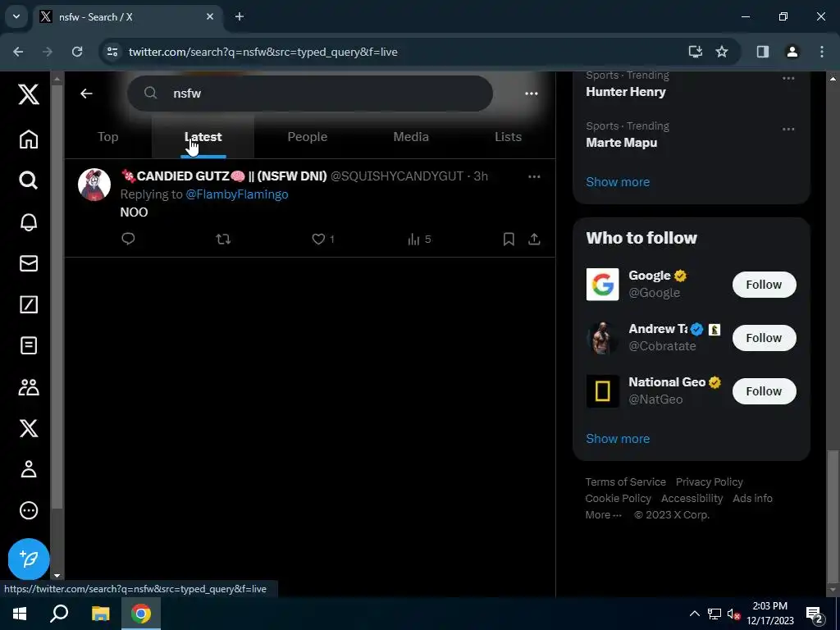Viewport: 840px width, 630px height.
Task: Share the NOO tweet via upload icon
Action: coord(534,239)
